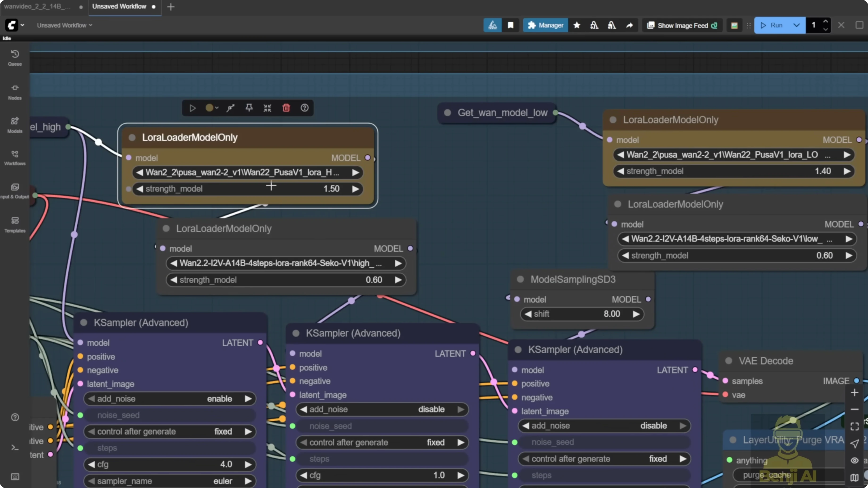
Task: Open the Queue panel in the left sidebar
Action: pos(15,57)
